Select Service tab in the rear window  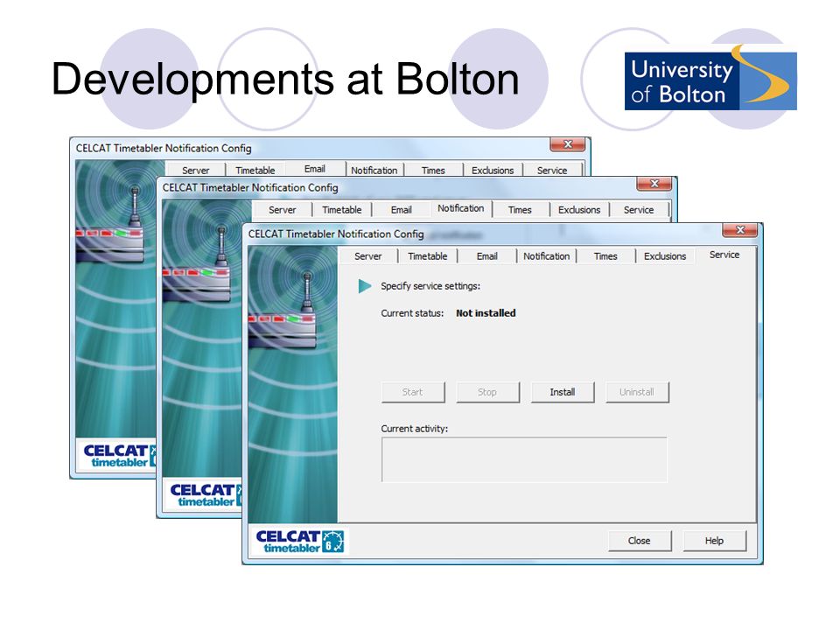pyautogui.click(x=552, y=171)
